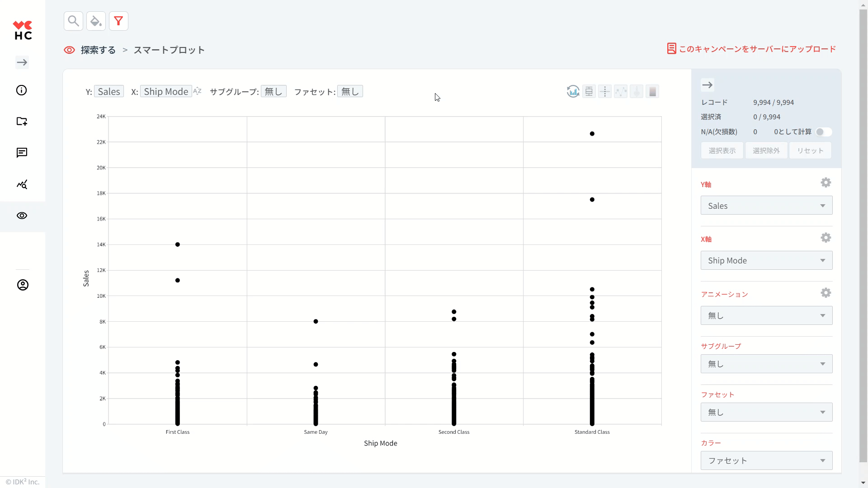The height and width of the screenshot is (488, 868).
Task: Click the リセット button
Action: (x=810, y=150)
